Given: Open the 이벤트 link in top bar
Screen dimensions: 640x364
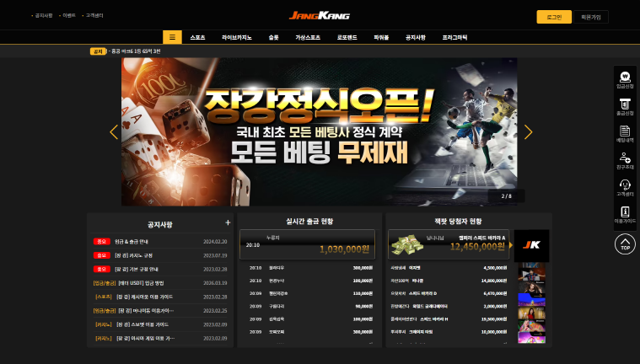Looking at the screenshot, I should [68, 16].
